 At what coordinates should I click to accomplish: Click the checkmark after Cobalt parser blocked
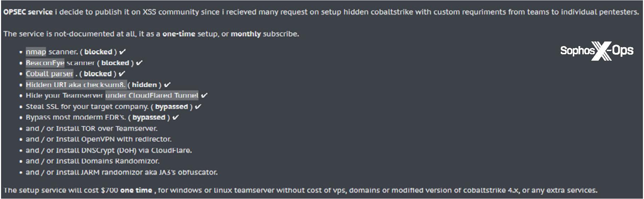(122, 74)
